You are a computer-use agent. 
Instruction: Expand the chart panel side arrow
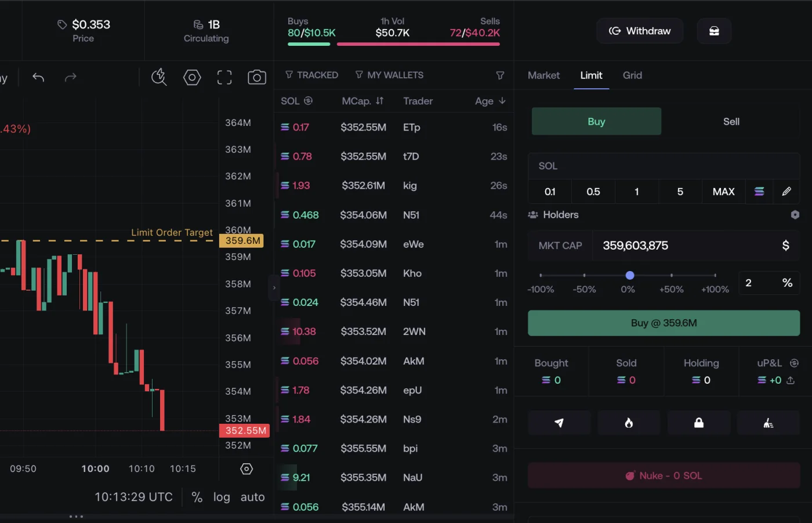pos(274,288)
